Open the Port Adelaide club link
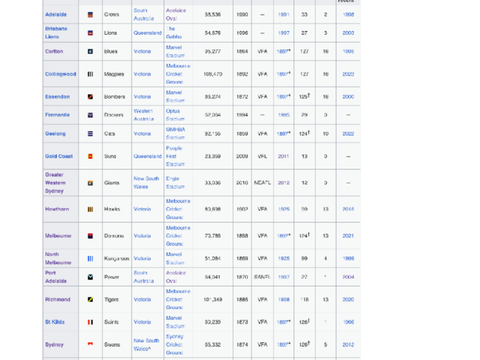Viewport: 480px width, 360px height. 56,277
